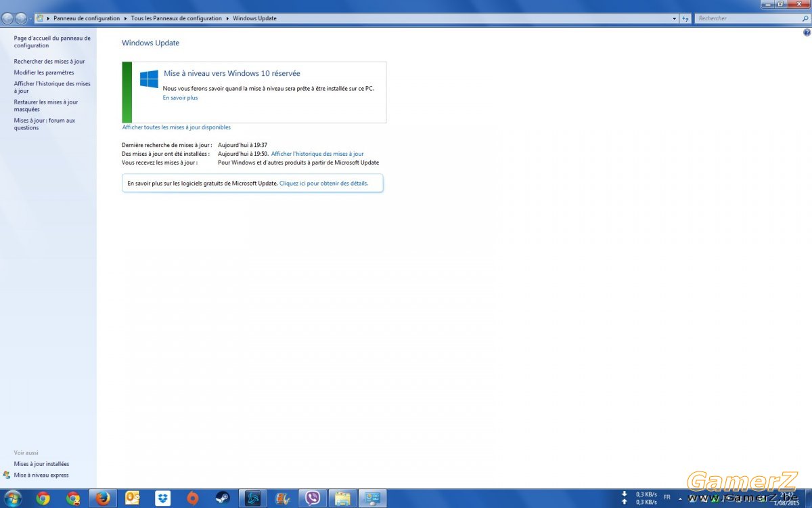Click the Windows Update page heading

coord(150,43)
